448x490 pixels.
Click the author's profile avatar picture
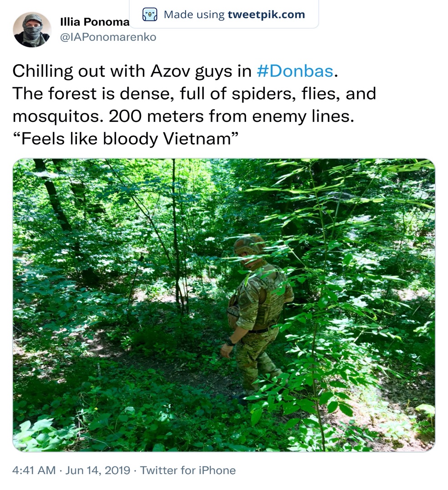32,30
